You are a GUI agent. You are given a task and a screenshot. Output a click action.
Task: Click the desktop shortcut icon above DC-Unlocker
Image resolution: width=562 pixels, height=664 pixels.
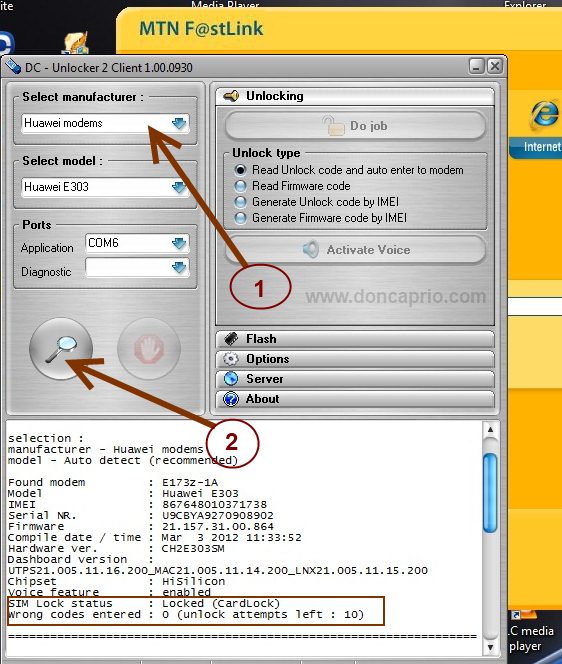[x=76, y=43]
